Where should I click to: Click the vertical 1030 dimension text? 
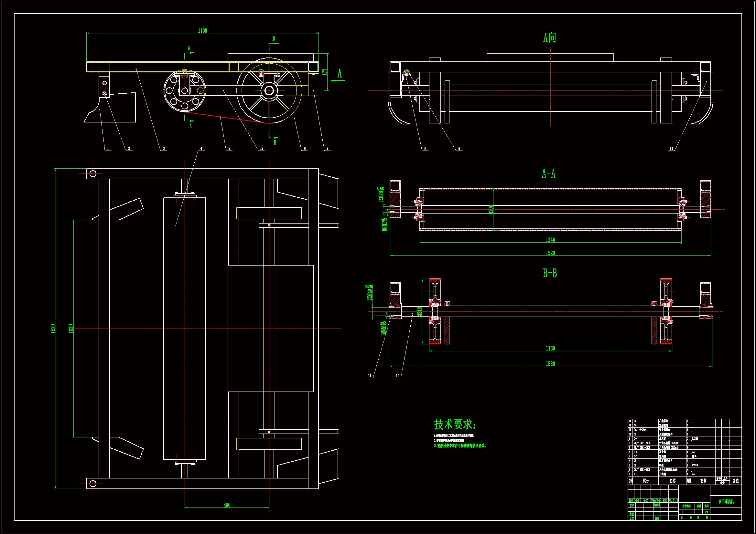click(x=70, y=328)
